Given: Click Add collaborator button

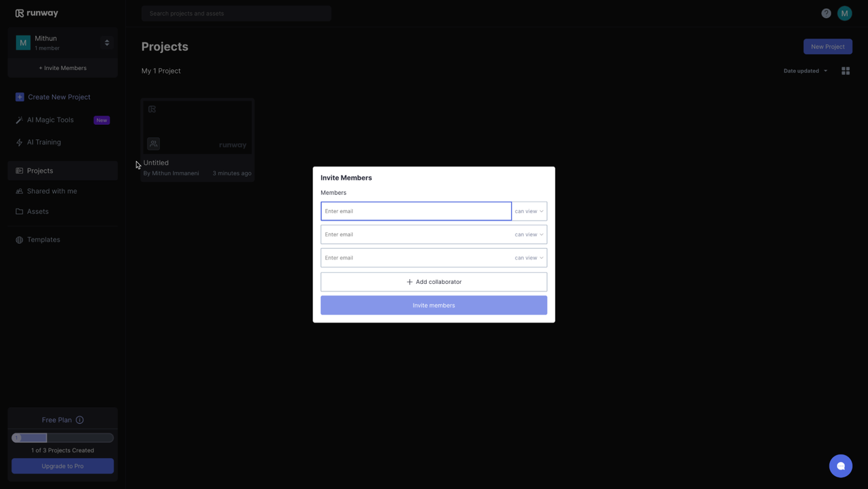Looking at the screenshot, I should [x=434, y=282].
